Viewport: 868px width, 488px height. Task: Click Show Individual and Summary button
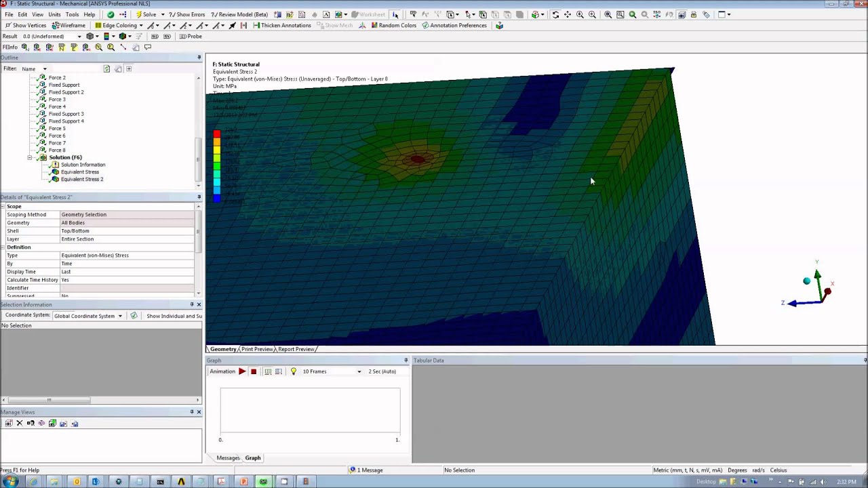point(174,316)
